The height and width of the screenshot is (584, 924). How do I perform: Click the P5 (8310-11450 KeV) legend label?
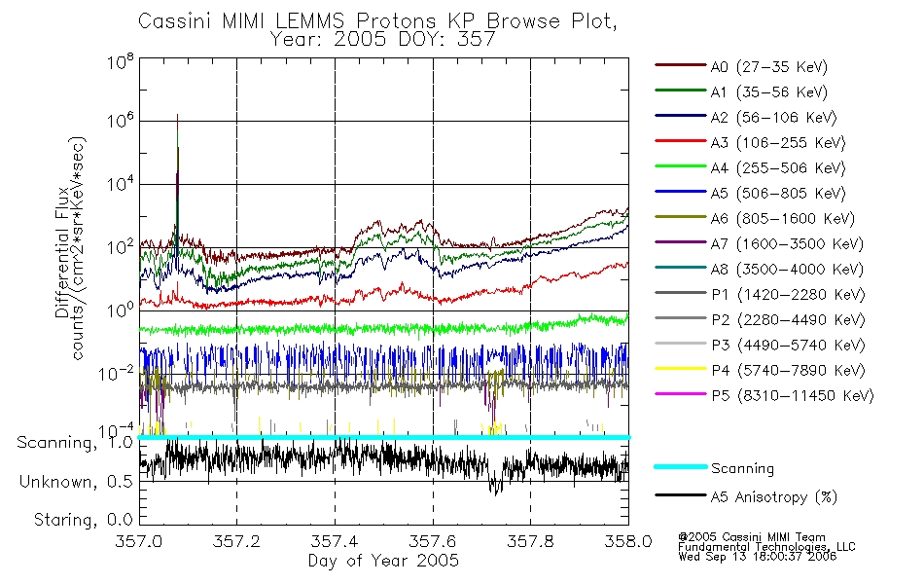[x=793, y=396]
